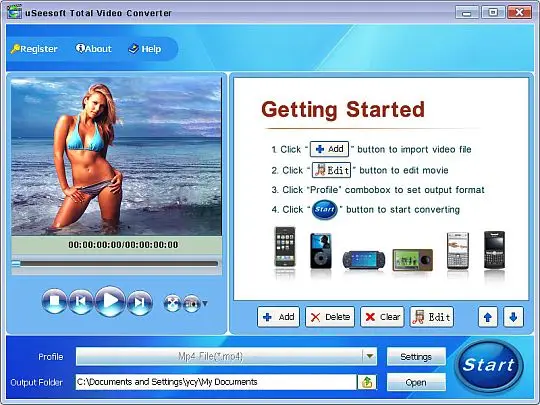Stop video playback in the preview
This screenshot has height=405, width=540.
54,301
